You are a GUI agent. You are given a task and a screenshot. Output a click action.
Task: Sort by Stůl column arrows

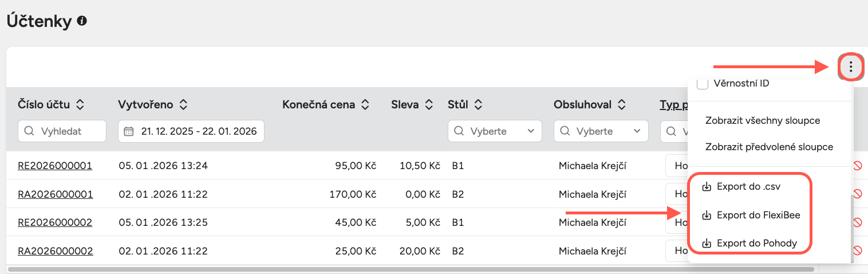[x=479, y=104]
